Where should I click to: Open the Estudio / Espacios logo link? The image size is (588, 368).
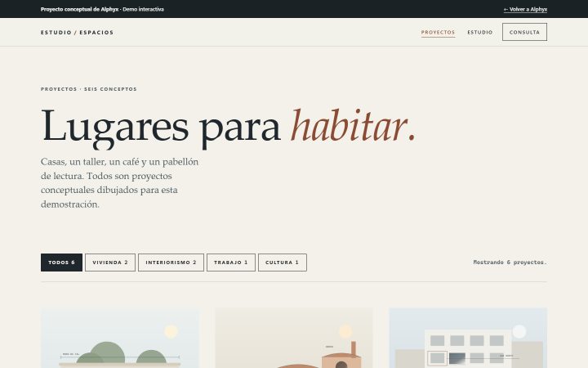(x=77, y=32)
